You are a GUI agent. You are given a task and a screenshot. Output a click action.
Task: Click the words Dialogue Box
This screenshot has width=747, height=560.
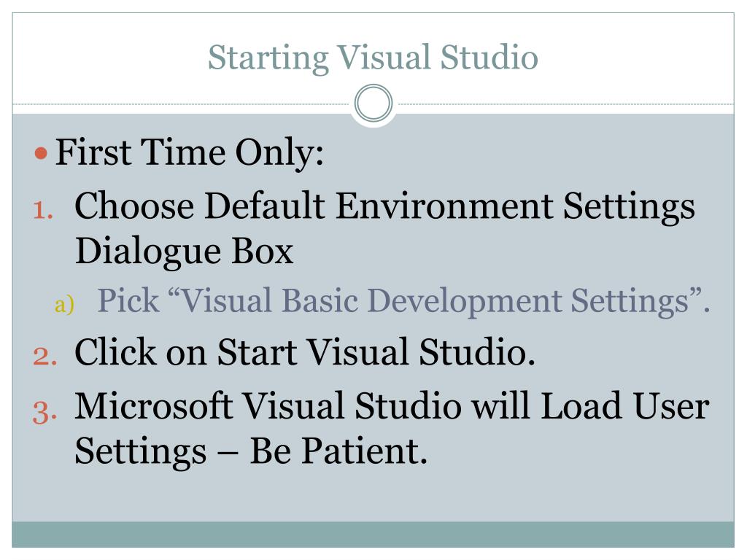click(x=184, y=251)
